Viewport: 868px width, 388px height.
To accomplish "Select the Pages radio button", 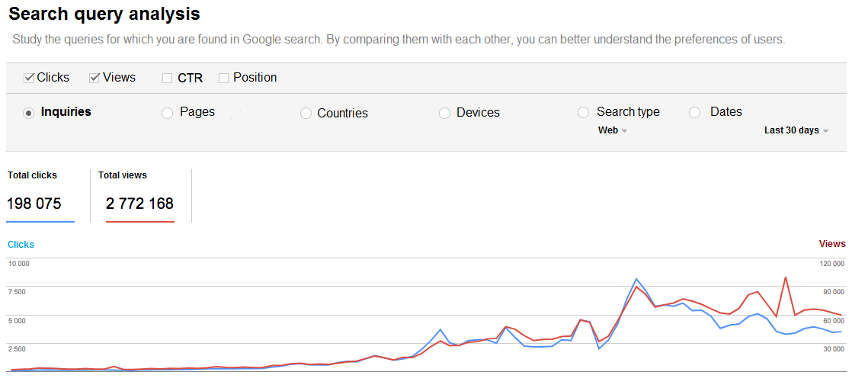I will (x=168, y=113).
